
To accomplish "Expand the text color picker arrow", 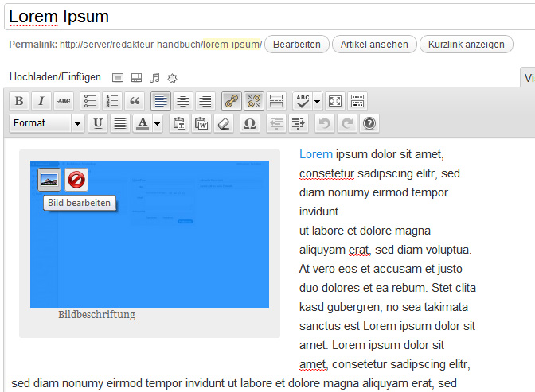I will [x=158, y=123].
